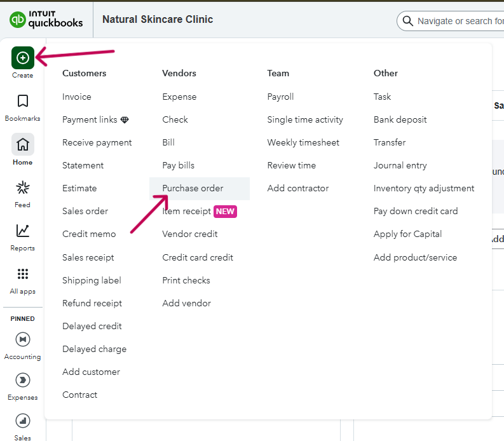Choose Invoice under Customers
Screen dimensions: 504x441
pyautogui.click(x=77, y=97)
